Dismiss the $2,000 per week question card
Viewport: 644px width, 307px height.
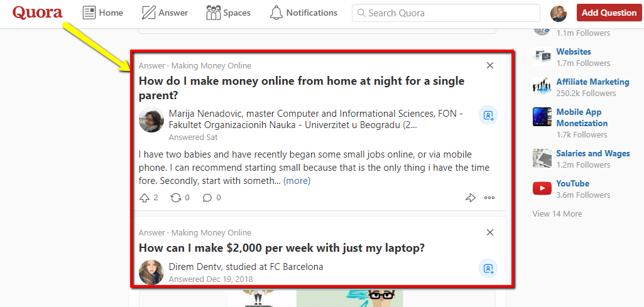[x=489, y=232]
